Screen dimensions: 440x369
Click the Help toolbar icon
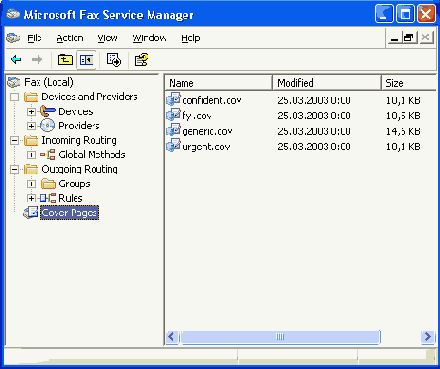(x=141, y=60)
